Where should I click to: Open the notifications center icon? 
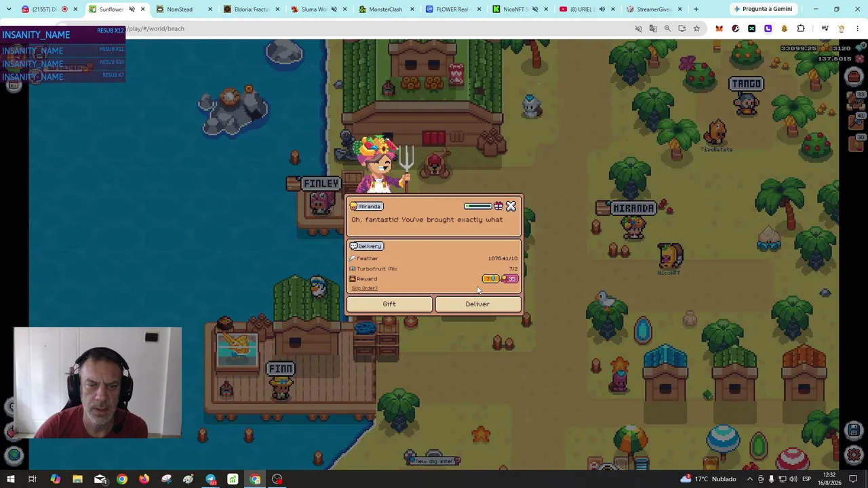pos(852,479)
